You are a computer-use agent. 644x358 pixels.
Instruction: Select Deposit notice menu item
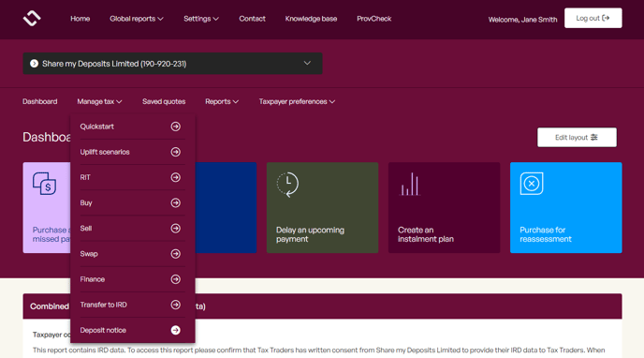pos(132,330)
